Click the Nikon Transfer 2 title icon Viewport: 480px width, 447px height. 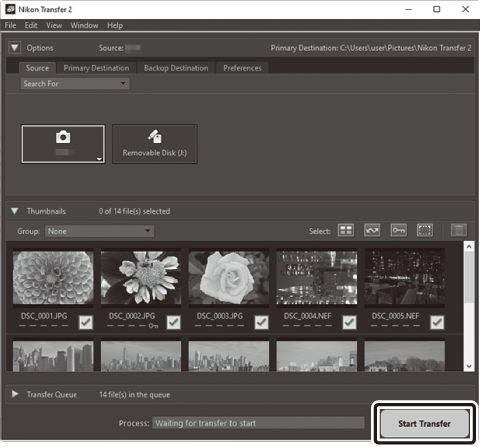[x=10, y=9]
